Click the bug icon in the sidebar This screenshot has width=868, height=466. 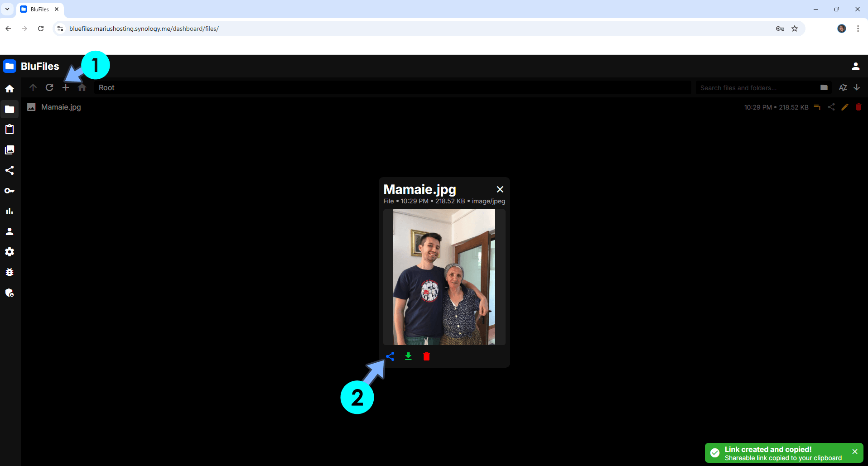tap(10, 272)
